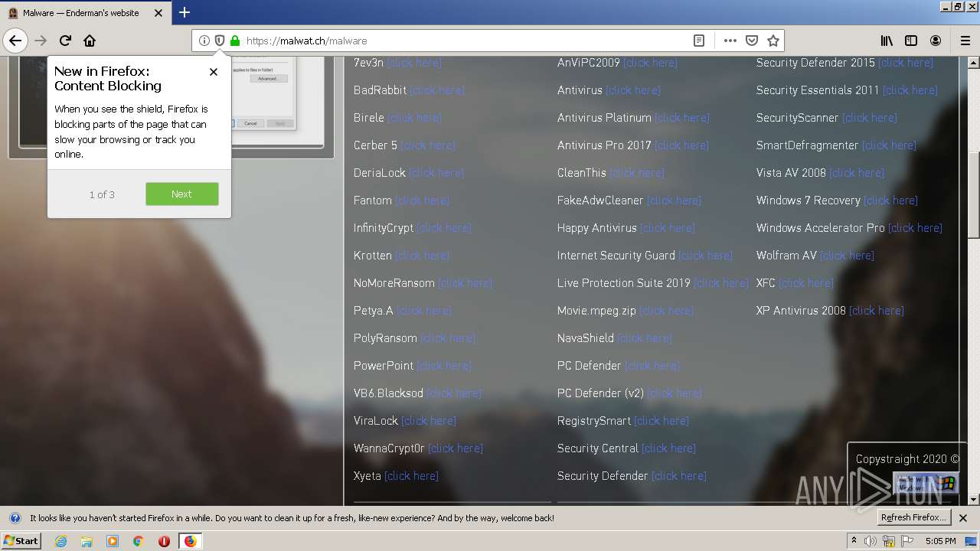Open the SmartDefragmenter click here link
Viewport: 980px width, 551px height.
(890, 145)
